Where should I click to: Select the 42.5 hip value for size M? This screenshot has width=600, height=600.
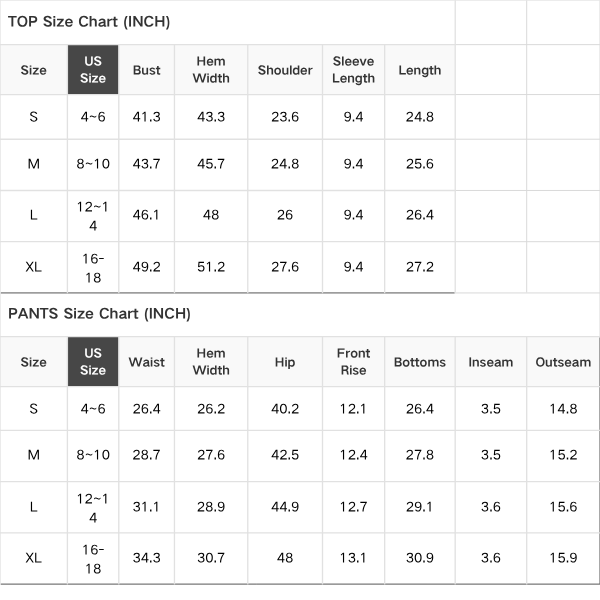point(285,455)
